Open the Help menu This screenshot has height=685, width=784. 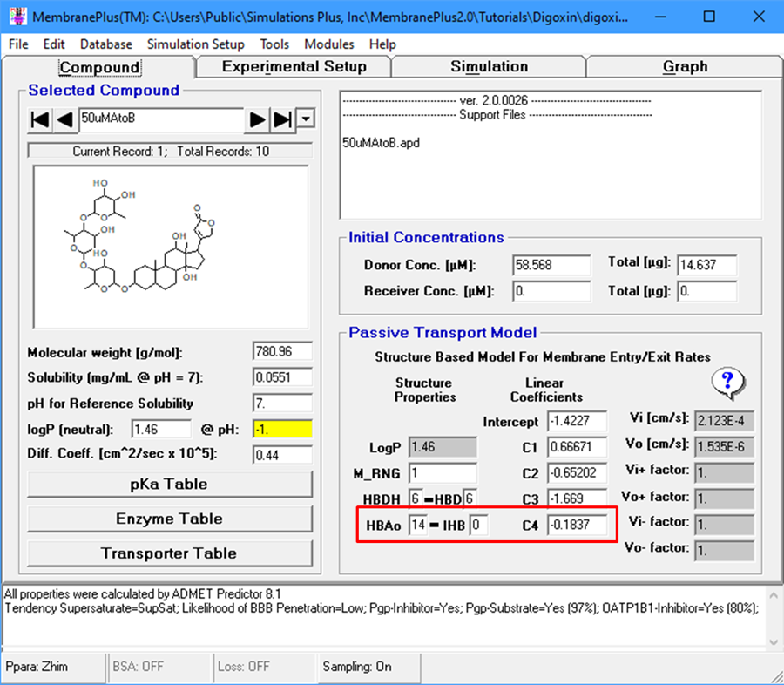(x=382, y=44)
